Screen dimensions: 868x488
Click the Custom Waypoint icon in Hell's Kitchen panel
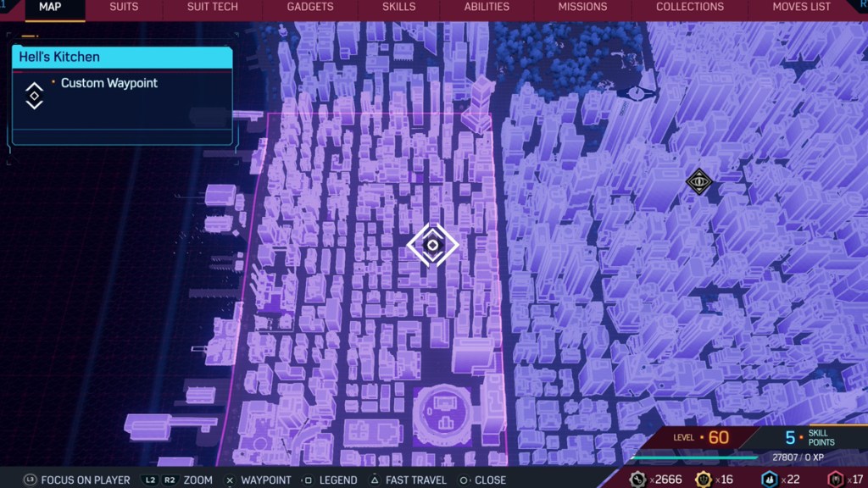34,95
